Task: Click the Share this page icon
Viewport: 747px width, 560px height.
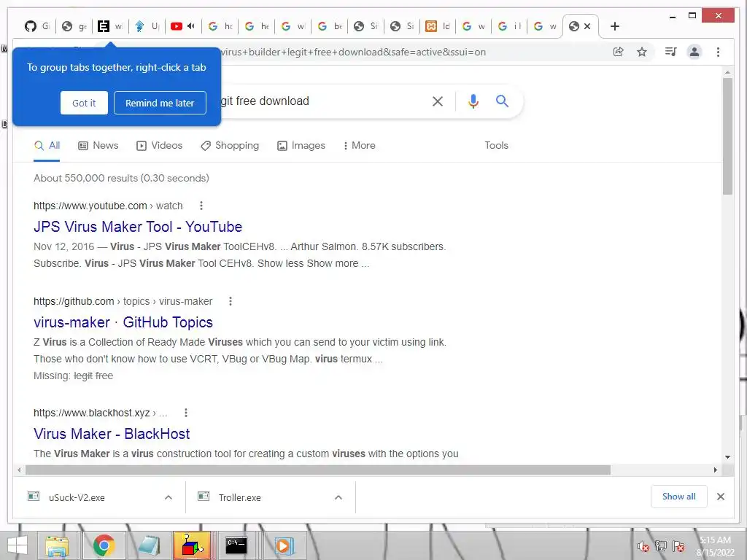Action: (x=619, y=52)
